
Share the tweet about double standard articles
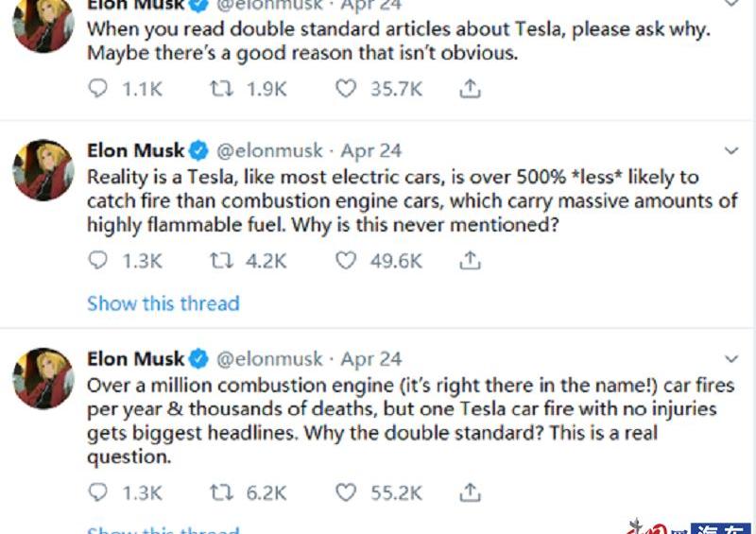click(x=470, y=88)
